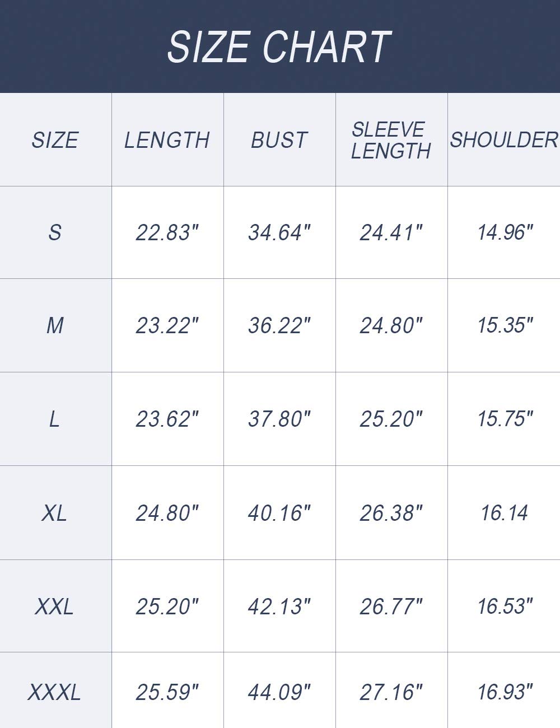Select the 16.14 shoulder value
The height and width of the screenshot is (728, 560).
tap(504, 513)
